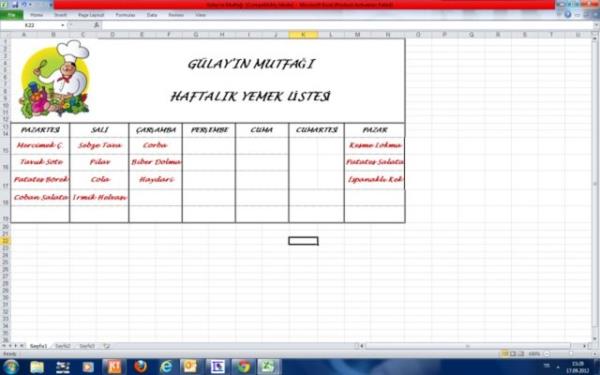
Task: Click the horizontal scrollbar thumb
Action: [468, 346]
